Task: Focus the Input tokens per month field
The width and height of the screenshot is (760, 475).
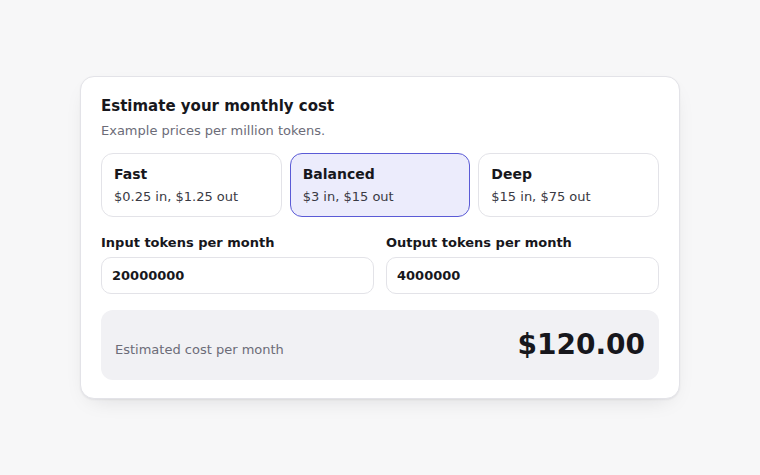Action: click(x=238, y=275)
